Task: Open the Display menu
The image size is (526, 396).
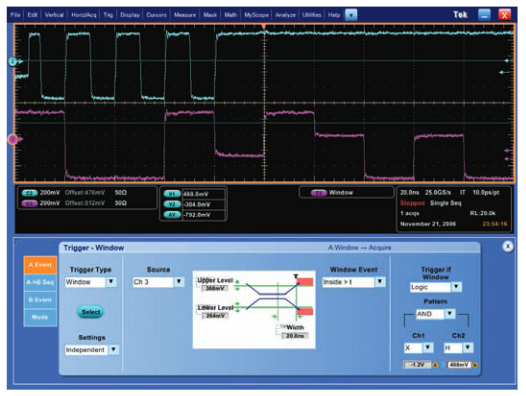Action: [130, 15]
